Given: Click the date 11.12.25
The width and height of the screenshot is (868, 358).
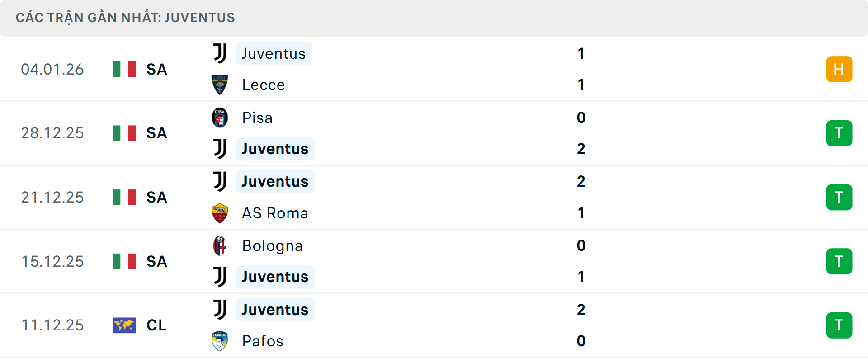Looking at the screenshot, I should click(x=52, y=325).
